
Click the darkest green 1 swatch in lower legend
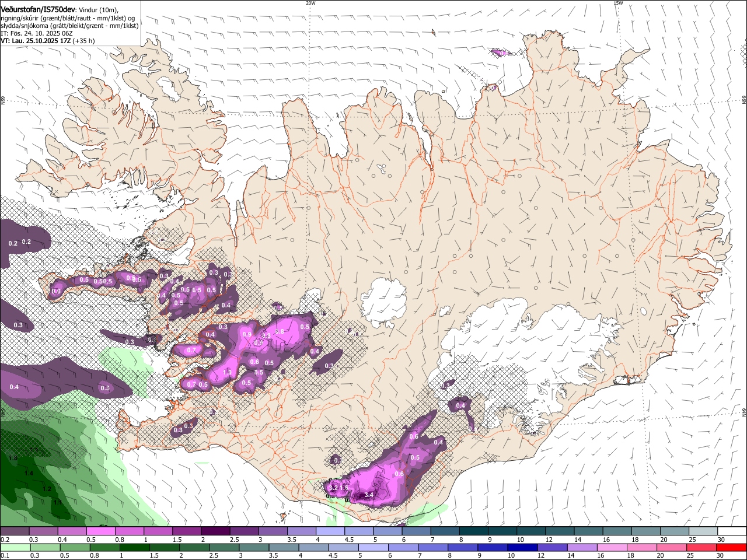tap(134, 547)
